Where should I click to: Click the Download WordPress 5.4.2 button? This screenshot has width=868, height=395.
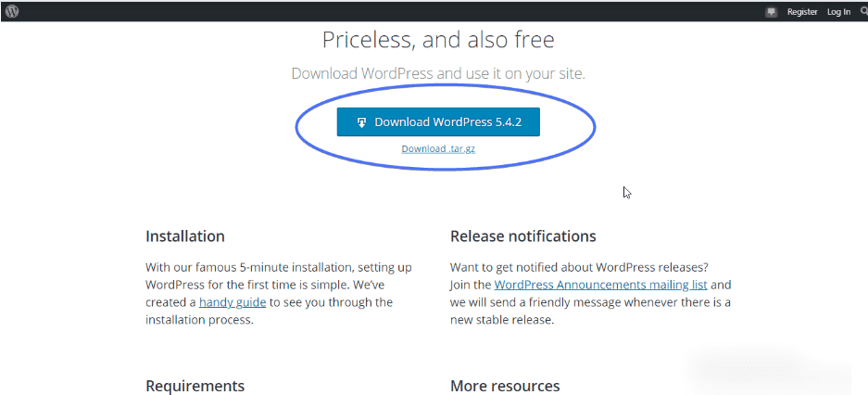438,121
